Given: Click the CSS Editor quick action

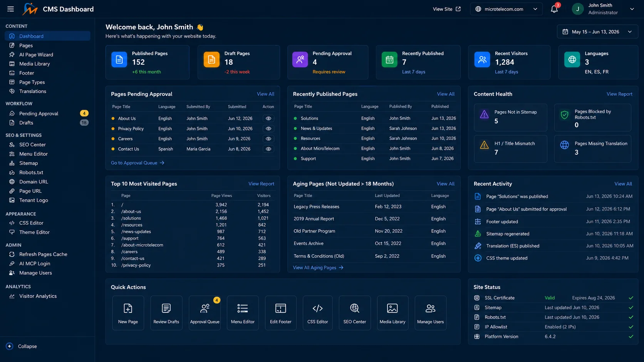Looking at the screenshot, I should [x=318, y=313].
